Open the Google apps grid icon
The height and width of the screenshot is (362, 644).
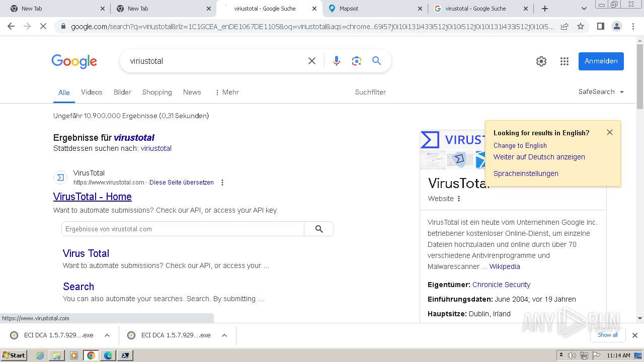(565, 61)
